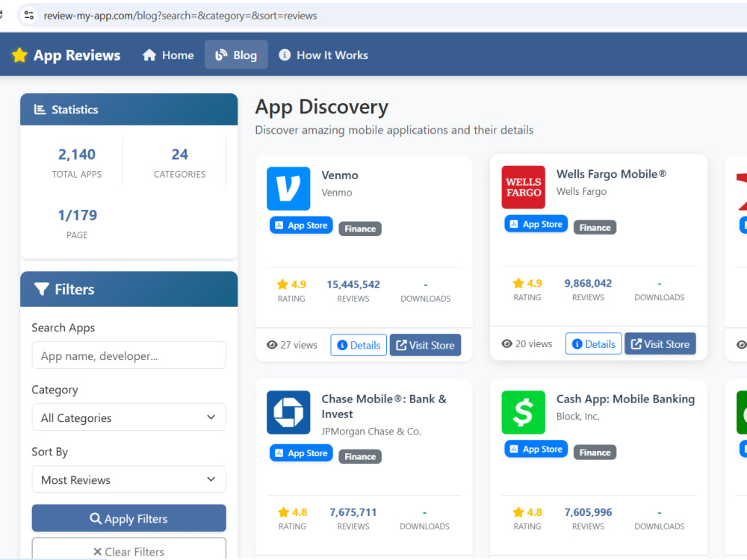Click Cash App's 7,605,996 reviews count
The height and width of the screenshot is (560, 747).
point(588,512)
